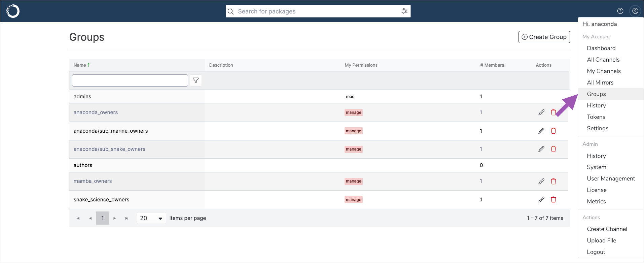Choose Upload File action
The height and width of the screenshot is (263, 644).
click(x=602, y=240)
